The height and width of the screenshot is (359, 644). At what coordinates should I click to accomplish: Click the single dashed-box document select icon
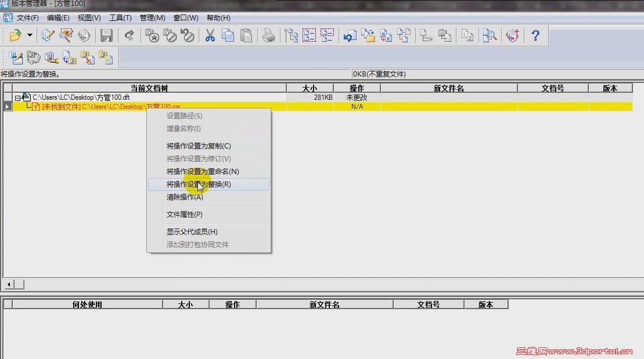pos(328,35)
